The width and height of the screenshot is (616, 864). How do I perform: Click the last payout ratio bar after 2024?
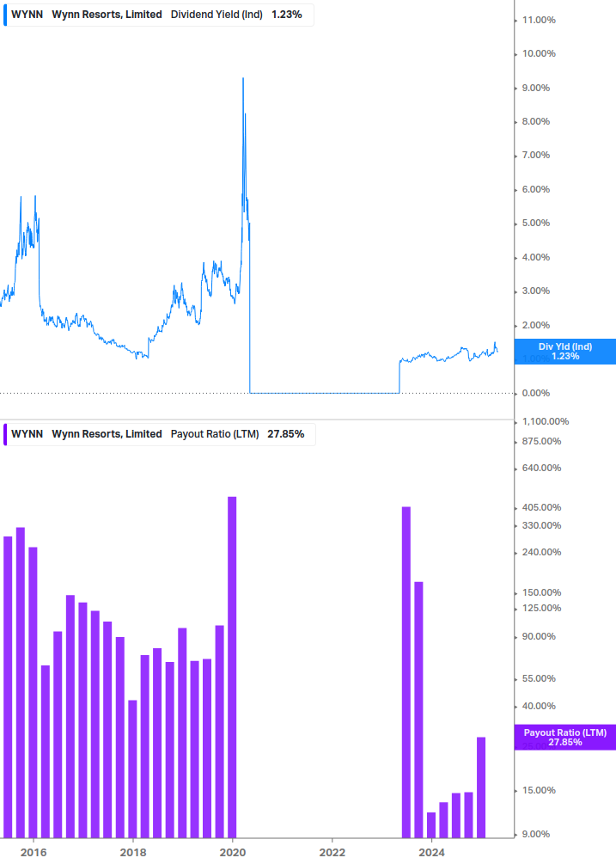click(481, 787)
